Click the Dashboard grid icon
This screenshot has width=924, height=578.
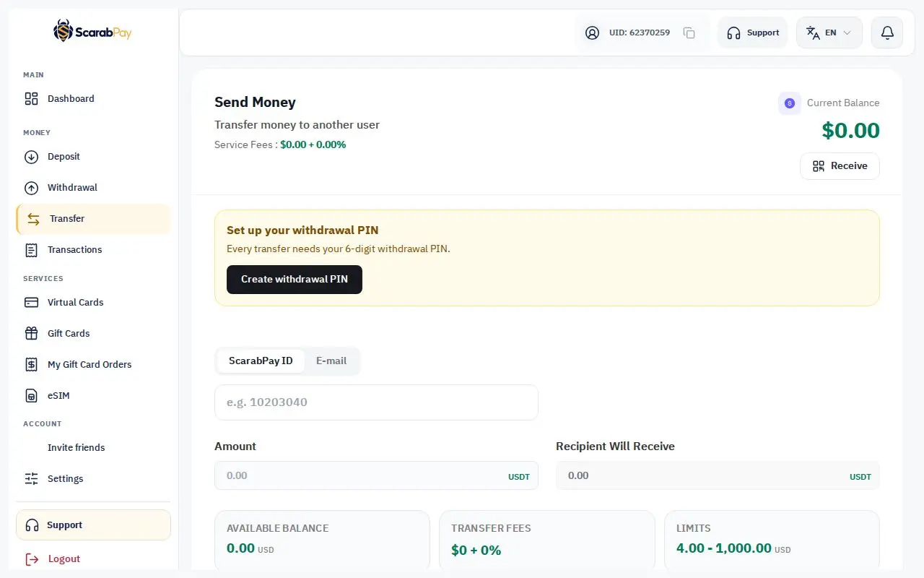coord(31,99)
